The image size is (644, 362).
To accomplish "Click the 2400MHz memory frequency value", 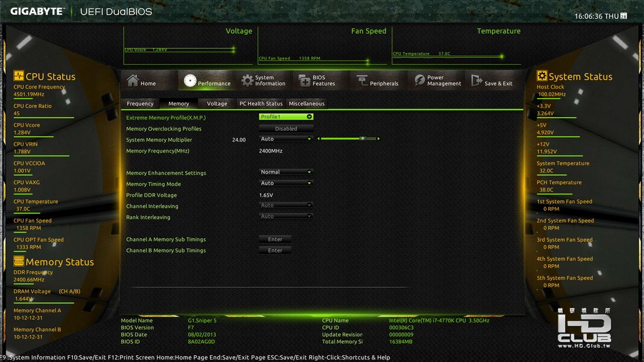I will coord(270,151).
